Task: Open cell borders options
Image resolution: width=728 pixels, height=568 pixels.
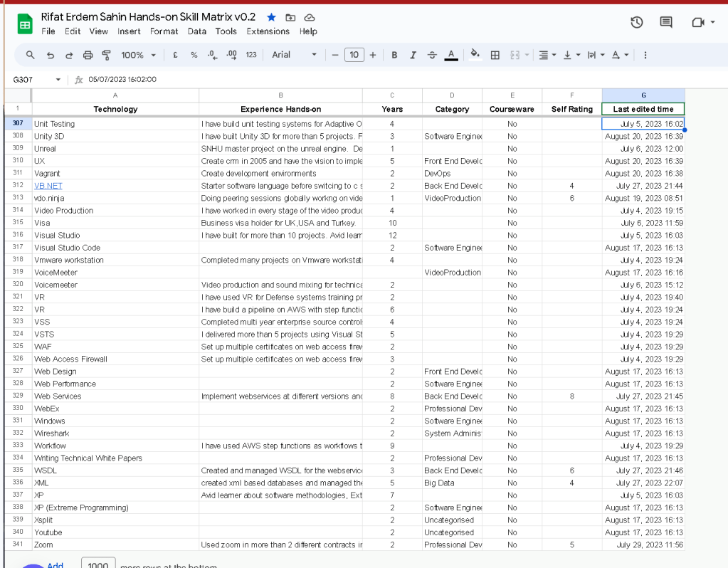Action: tap(495, 55)
